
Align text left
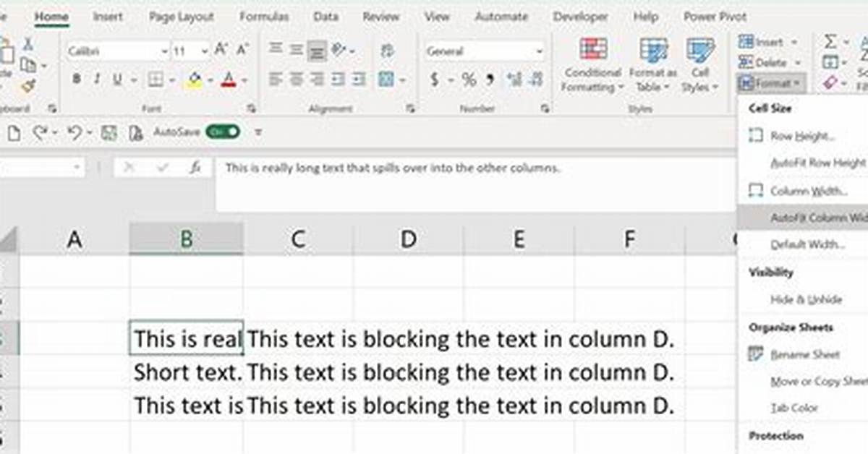[x=276, y=80]
